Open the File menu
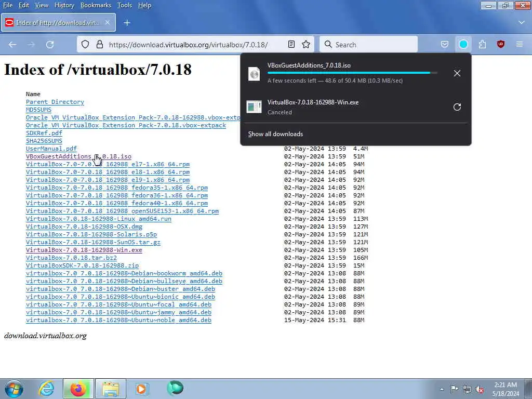This screenshot has width=532, height=399. coord(7,5)
